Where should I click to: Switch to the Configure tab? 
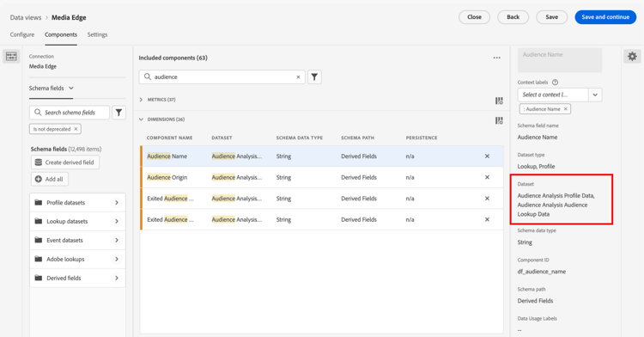click(x=22, y=34)
